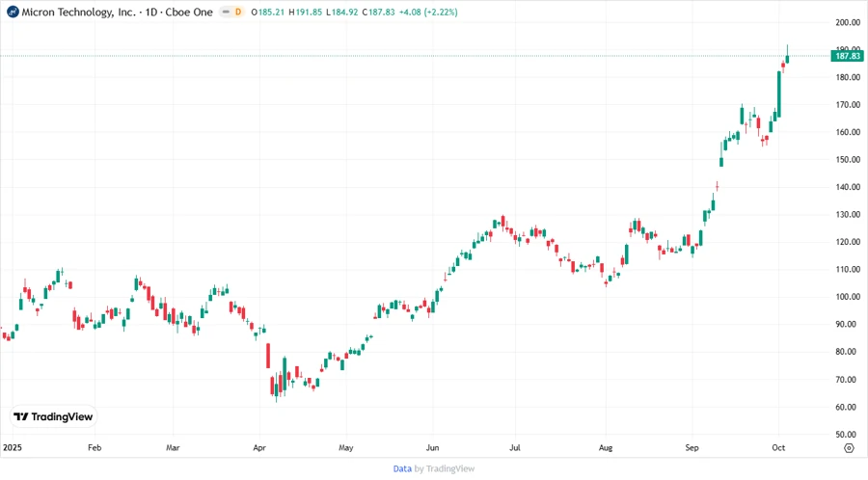
Task: Select the Apr label on time axis
Action: pyautogui.click(x=258, y=448)
